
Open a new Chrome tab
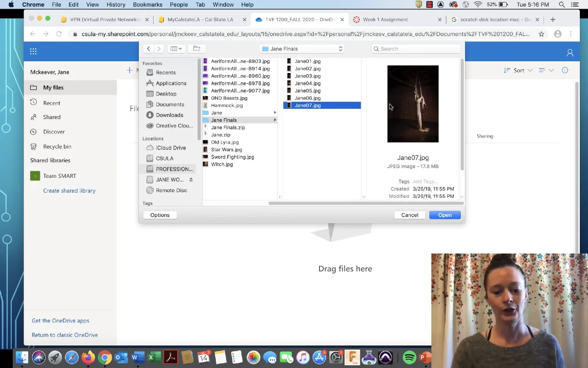coord(553,19)
